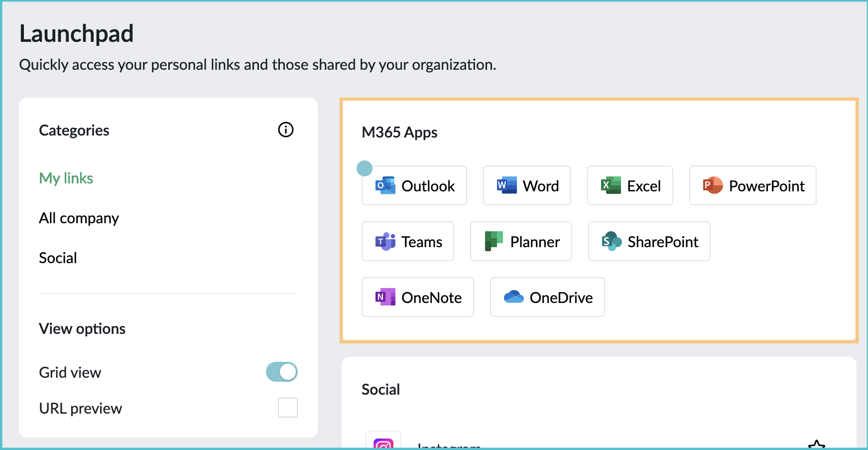
Task: Select the Social category in sidebar
Action: (58, 258)
